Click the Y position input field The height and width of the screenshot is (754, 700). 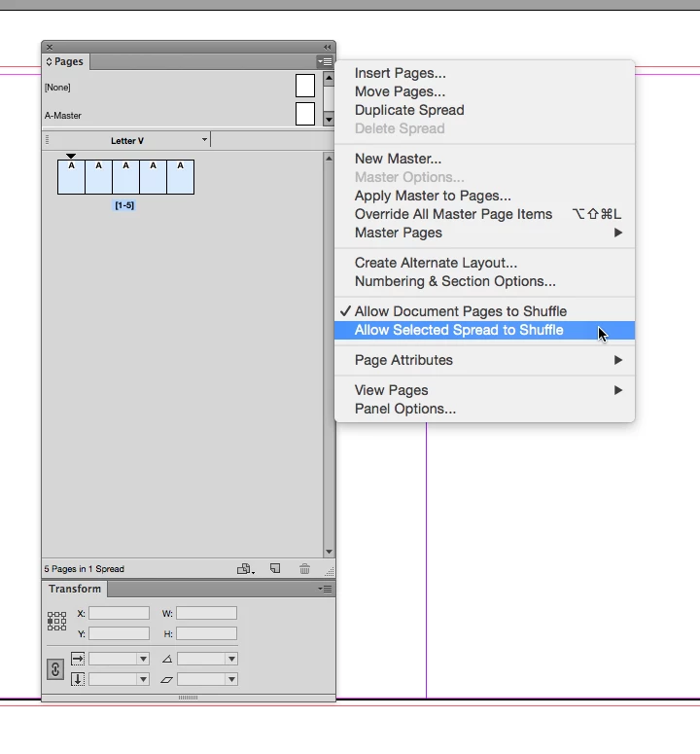point(120,633)
